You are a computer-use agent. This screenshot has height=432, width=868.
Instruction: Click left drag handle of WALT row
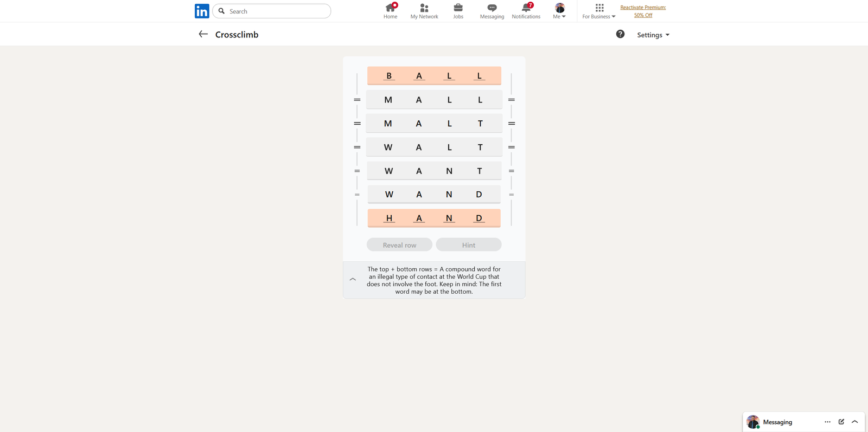(357, 147)
